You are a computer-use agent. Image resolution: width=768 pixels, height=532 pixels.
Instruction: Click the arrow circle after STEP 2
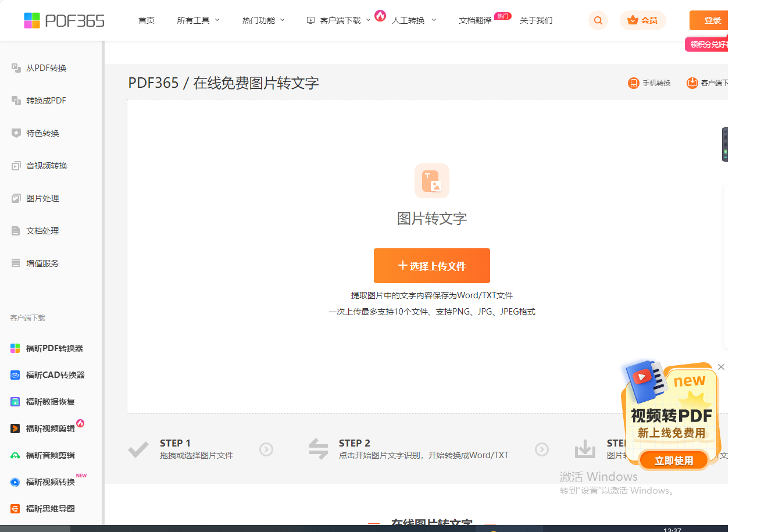click(x=542, y=449)
